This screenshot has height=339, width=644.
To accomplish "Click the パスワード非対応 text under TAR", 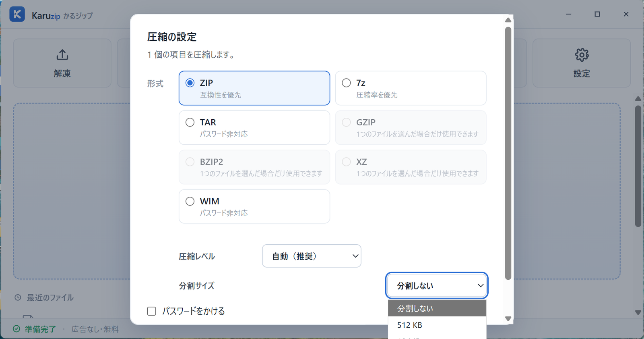I will click(x=224, y=134).
